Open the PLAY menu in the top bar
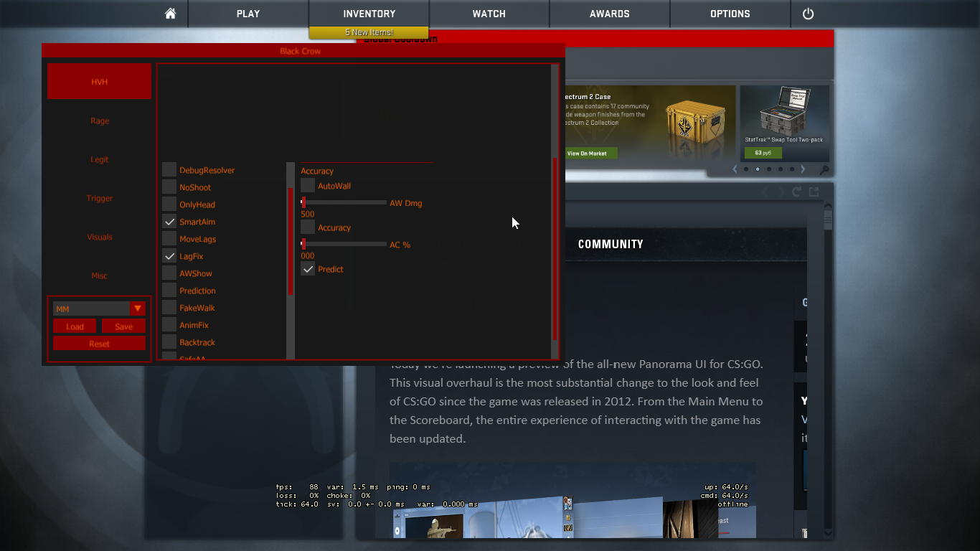The image size is (980, 551). click(x=248, y=14)
